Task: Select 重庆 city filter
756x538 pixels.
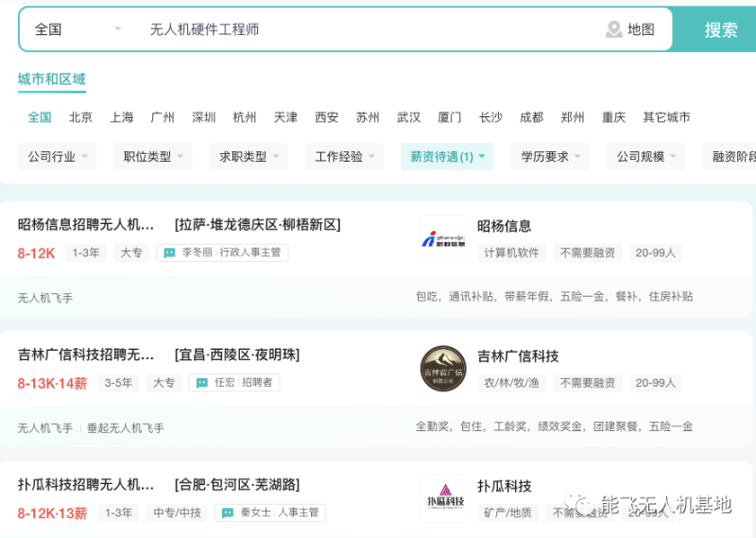Action: pyautogui.click(x=613, y=117)
